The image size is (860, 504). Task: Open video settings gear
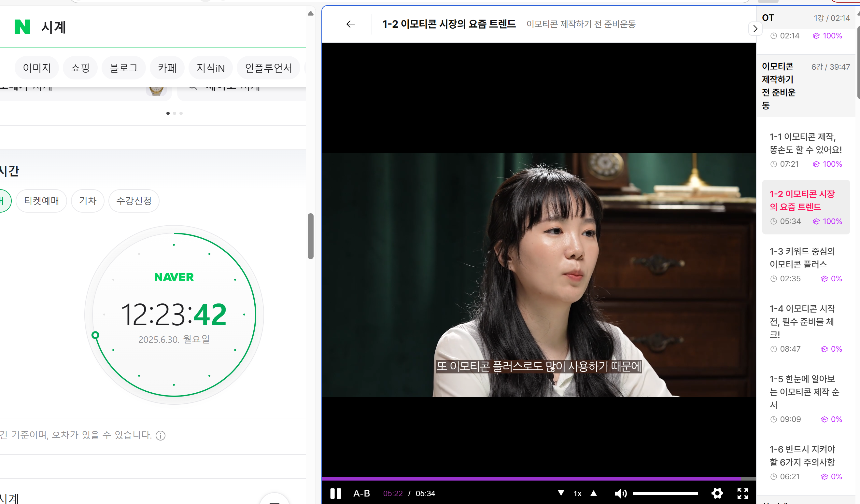tap(717, 493)
